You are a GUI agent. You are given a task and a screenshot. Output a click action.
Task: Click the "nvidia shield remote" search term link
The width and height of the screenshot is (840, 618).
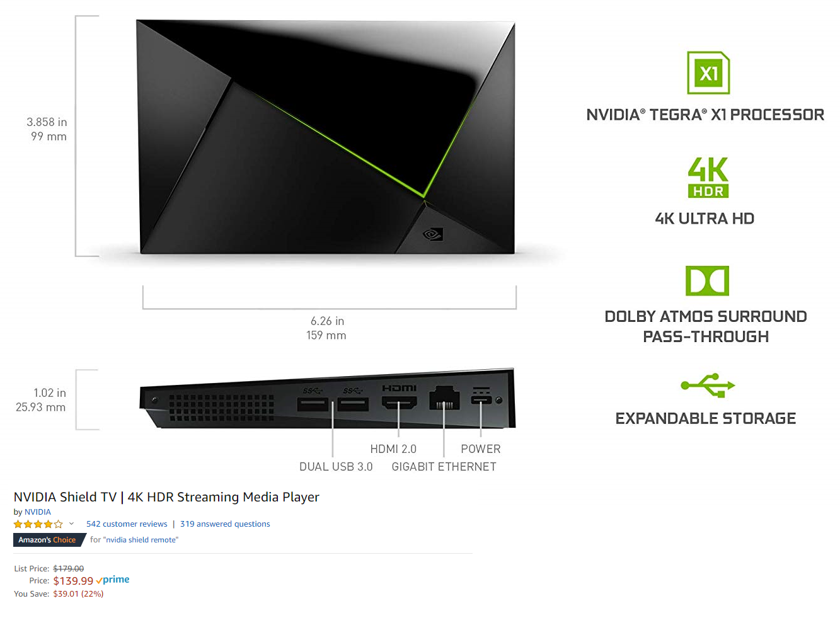(142, 540)
